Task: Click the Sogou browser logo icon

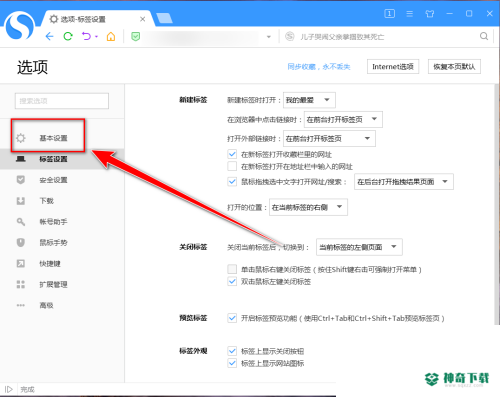Action: (x=20, y=26)
